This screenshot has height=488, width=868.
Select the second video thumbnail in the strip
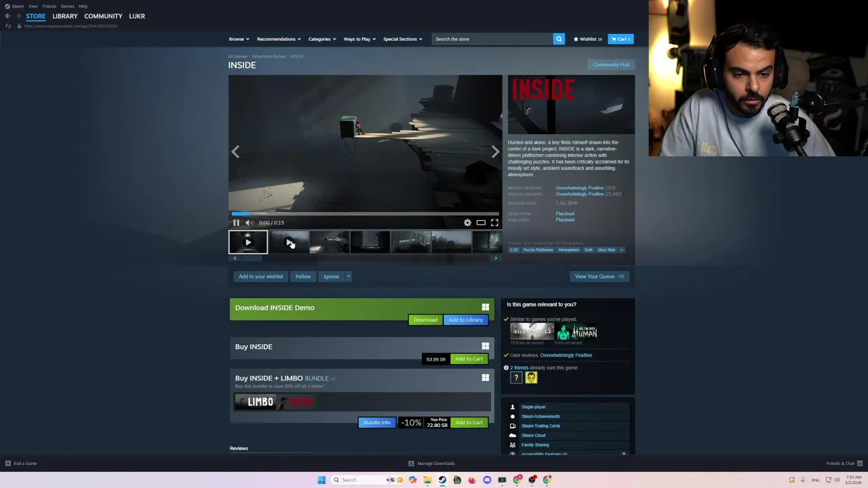click(289, 242)
